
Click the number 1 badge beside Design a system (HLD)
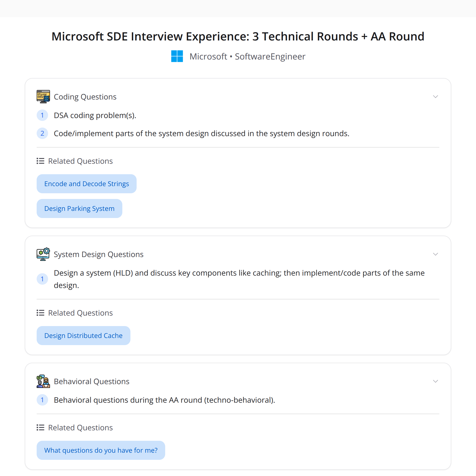pyautogui.click(x=42, y=279)
